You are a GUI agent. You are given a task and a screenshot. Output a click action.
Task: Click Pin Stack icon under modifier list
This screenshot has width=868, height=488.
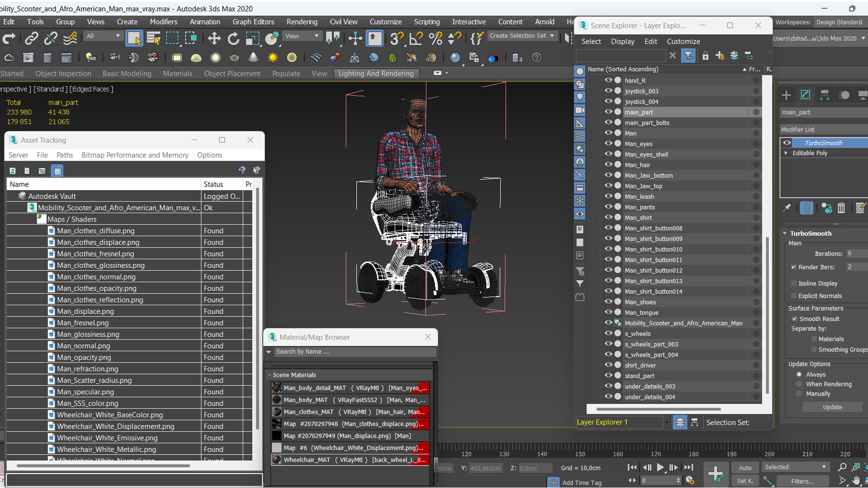tap(787, 208)
